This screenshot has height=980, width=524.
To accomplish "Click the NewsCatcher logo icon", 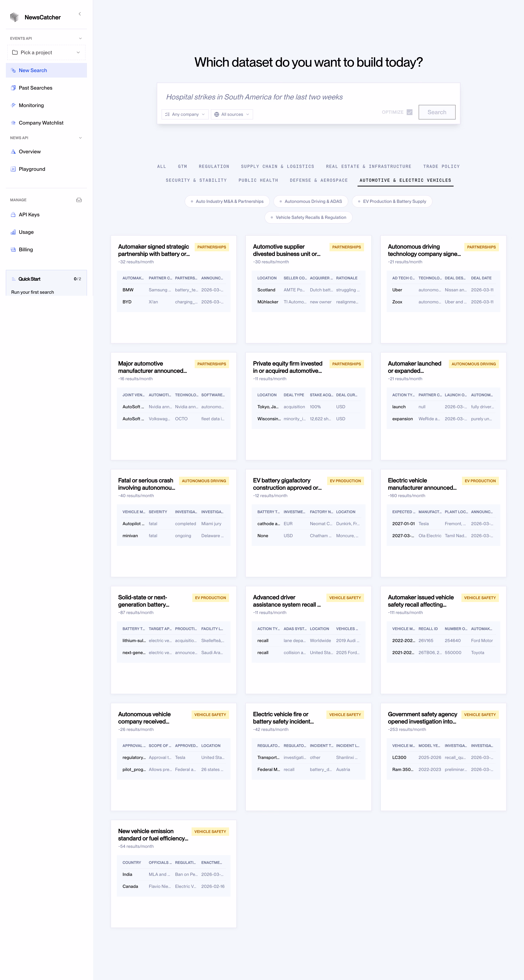I will (x=14, y=17).
